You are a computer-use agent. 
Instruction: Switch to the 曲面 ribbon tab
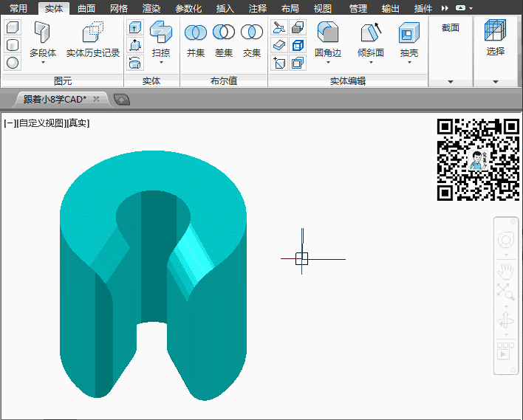click(86, 8)
